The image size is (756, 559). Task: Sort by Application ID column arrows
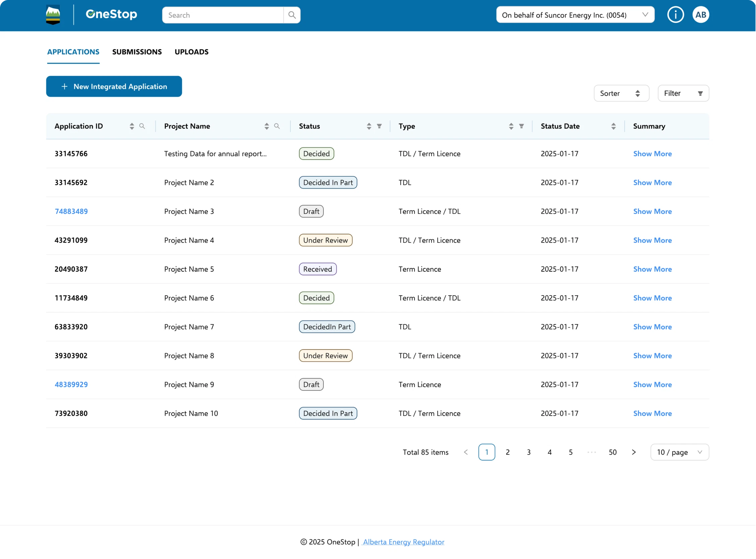[x=132, y=126]
